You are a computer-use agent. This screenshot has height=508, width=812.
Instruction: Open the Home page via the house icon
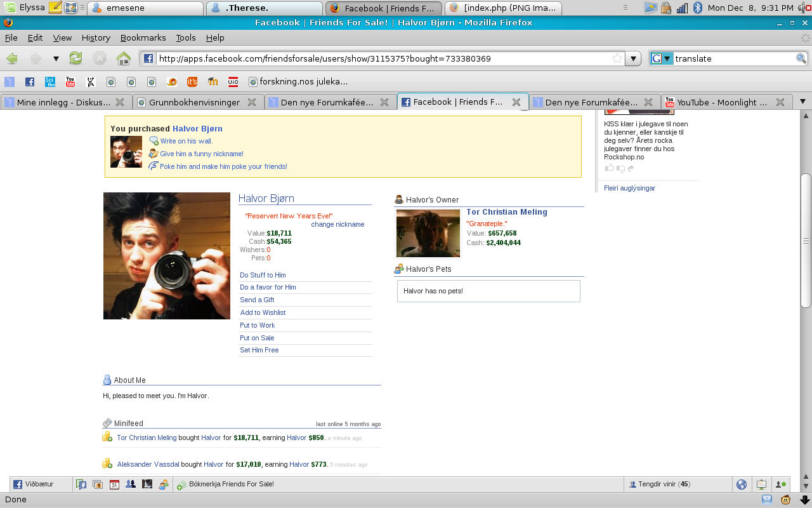[124, 58]
